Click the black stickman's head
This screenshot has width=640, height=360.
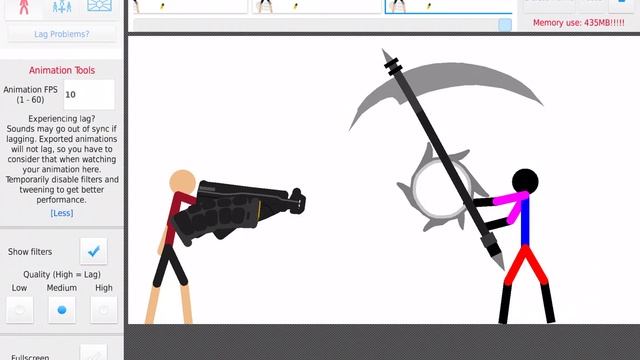pyautogui.click(x=525, y=181)
